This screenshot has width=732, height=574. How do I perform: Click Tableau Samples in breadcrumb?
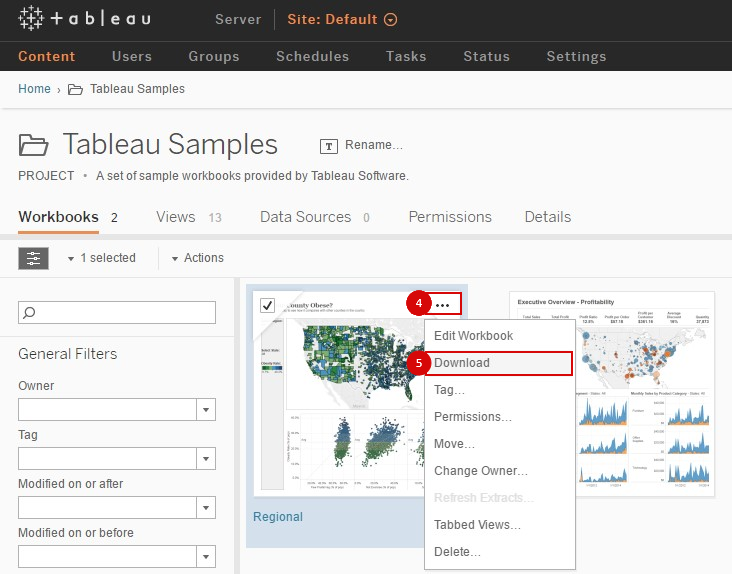point(137,89)
